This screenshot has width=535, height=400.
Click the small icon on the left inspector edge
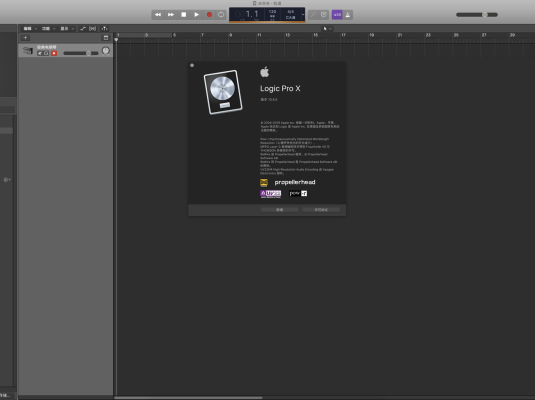(6, 180)
